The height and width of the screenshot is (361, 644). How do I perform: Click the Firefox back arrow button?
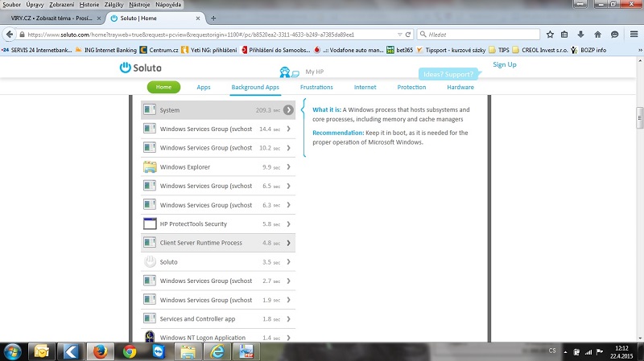10,35
